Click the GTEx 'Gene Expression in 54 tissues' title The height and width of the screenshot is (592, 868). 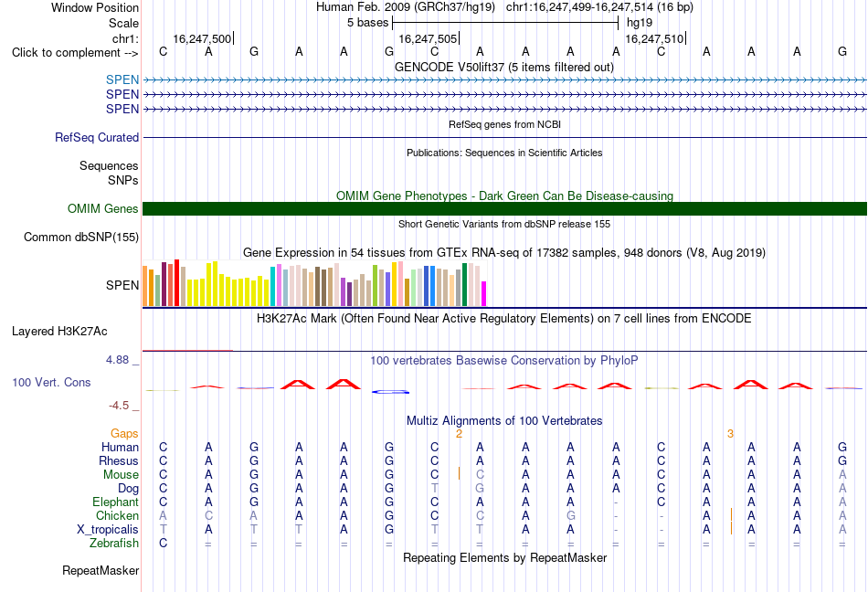pos(504,253)
